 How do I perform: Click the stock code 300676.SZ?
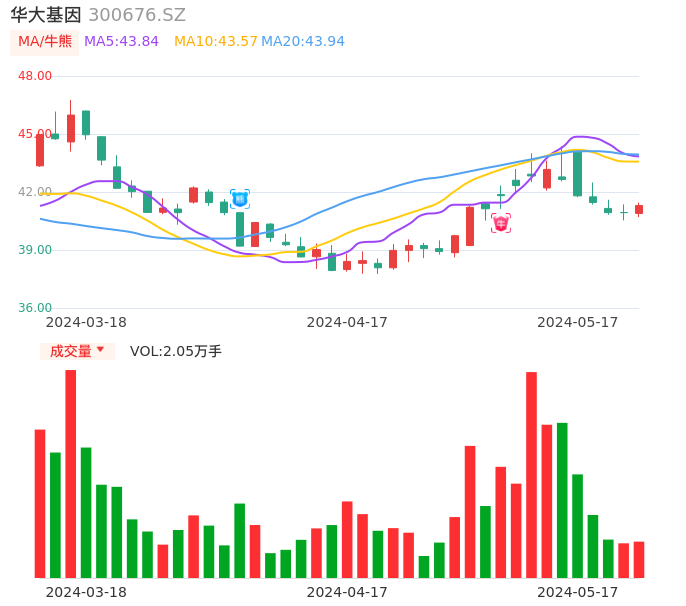point(137,15)
